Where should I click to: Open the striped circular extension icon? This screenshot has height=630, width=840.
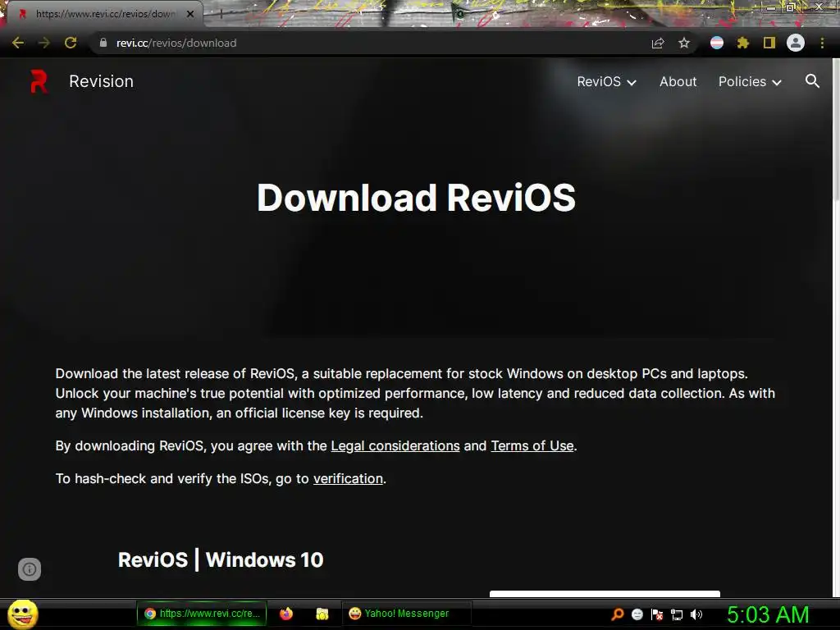click(x=717, y=43)
